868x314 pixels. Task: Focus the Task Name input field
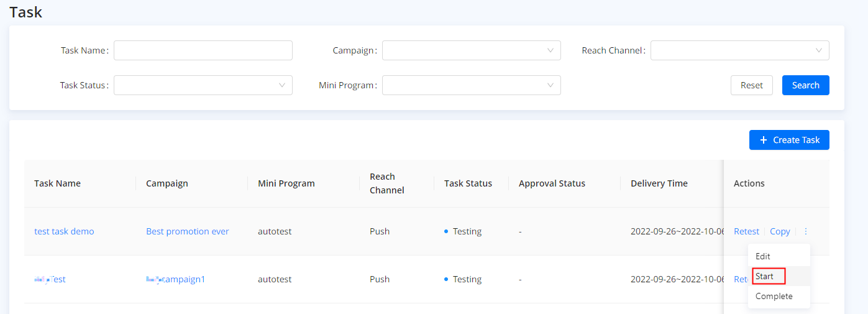(x=203, y=50)
